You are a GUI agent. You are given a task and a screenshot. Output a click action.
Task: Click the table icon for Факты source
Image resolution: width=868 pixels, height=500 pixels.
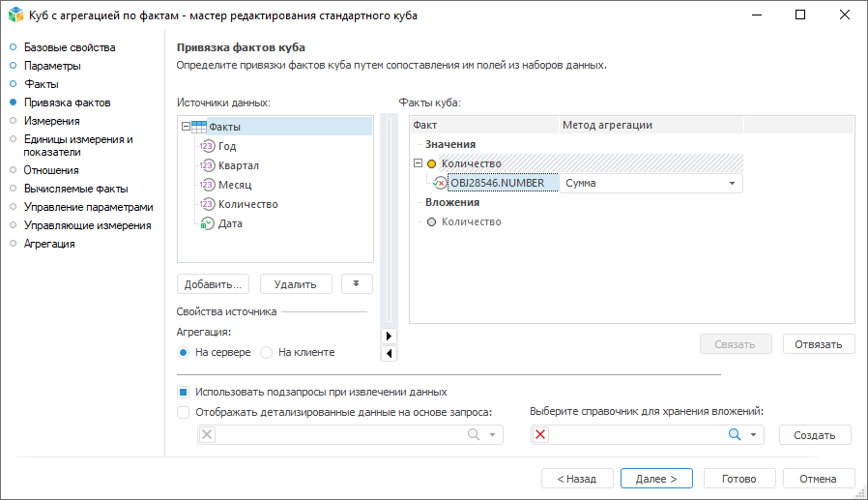click(x=198, y=127)
